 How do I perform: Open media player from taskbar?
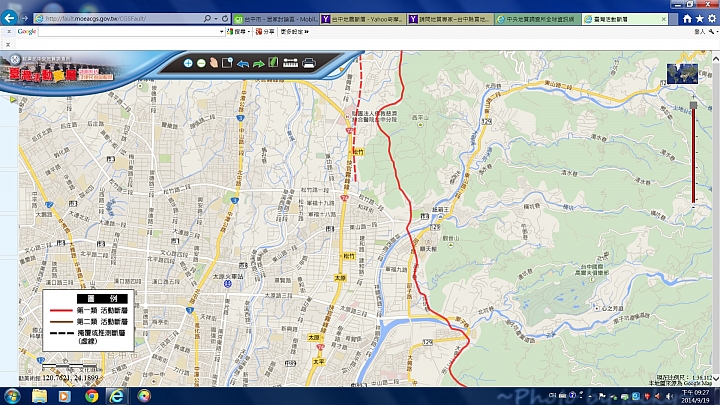(x=64, y=396)
